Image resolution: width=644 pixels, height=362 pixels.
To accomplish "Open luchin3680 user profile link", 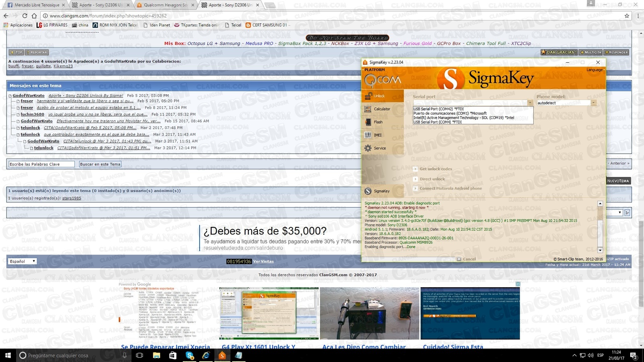I will 33,114.
